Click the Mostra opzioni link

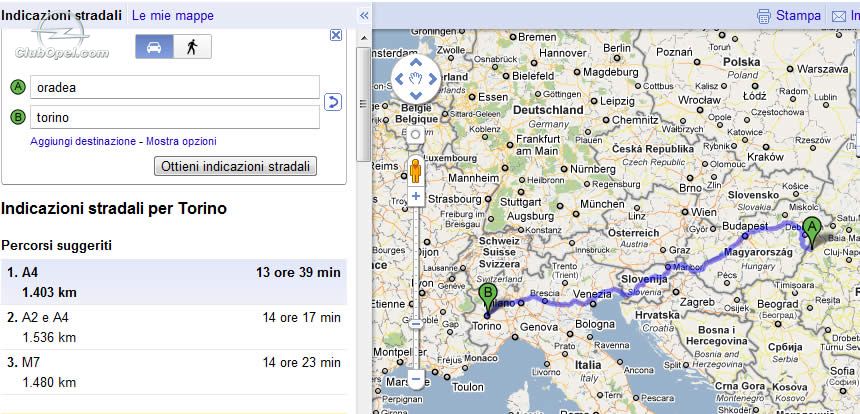[x=181, y=141]
